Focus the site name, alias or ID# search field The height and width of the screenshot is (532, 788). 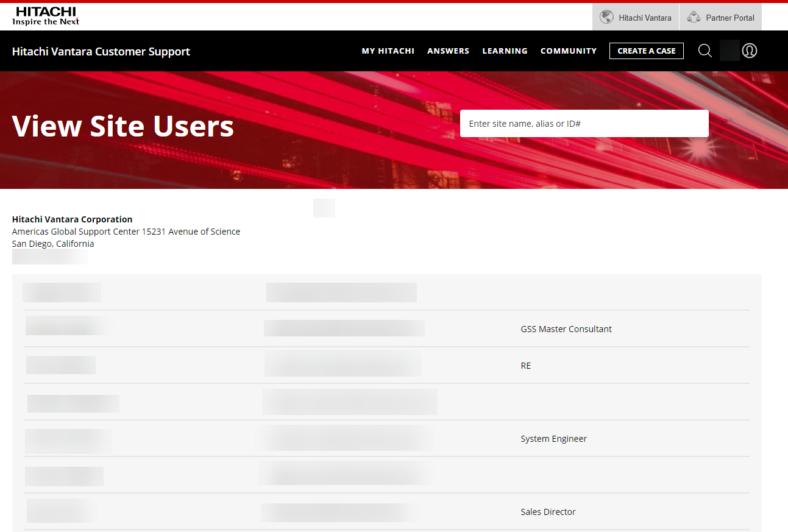tap(584, 123)
